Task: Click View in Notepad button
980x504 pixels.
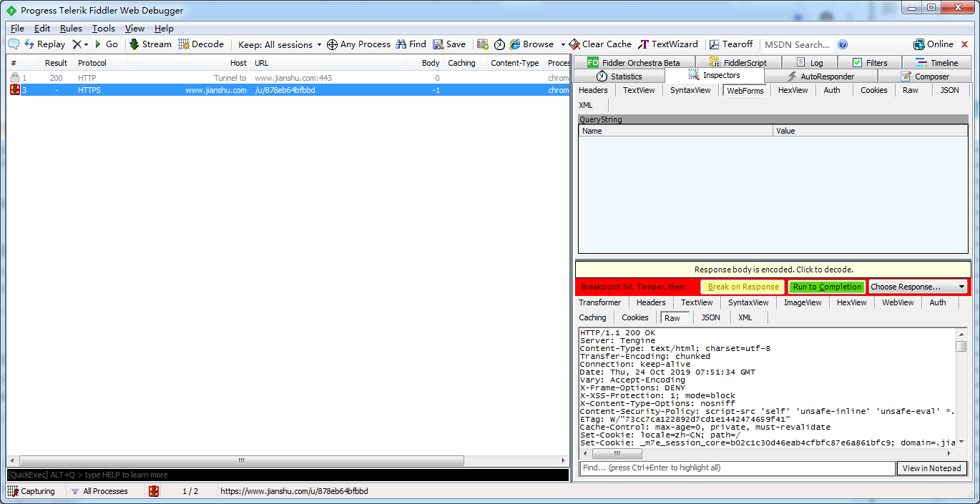Action: click(931, 468)
